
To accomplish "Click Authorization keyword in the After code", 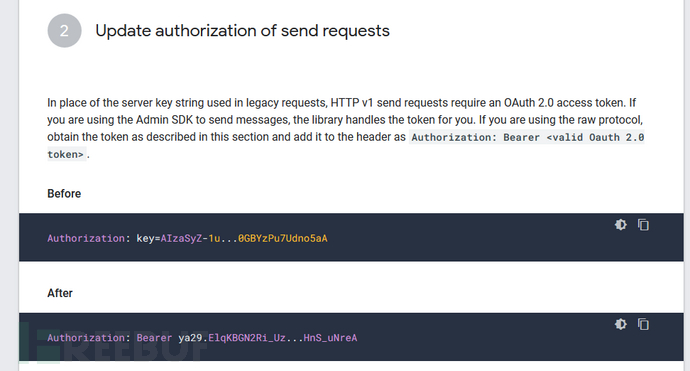I will (x=86, y=338).
